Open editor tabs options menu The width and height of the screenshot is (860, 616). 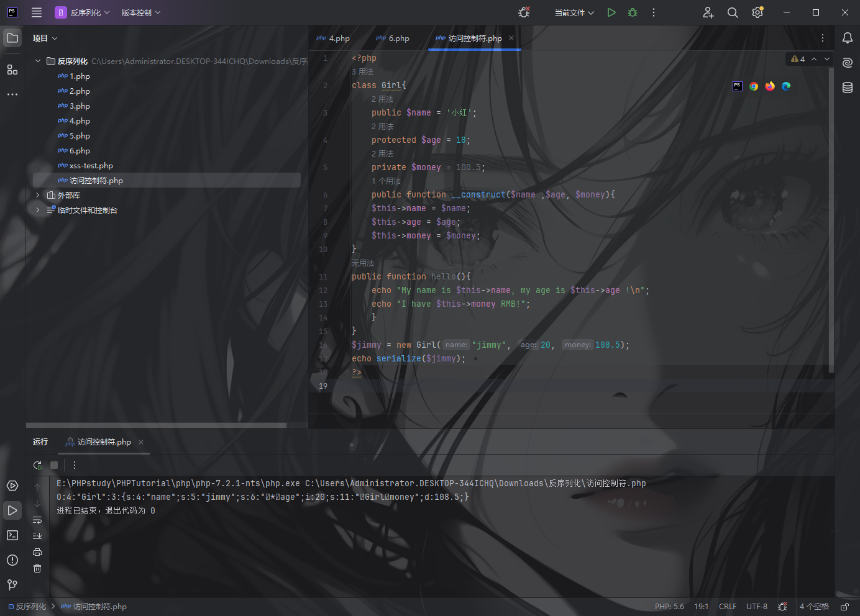pos(823,38)
